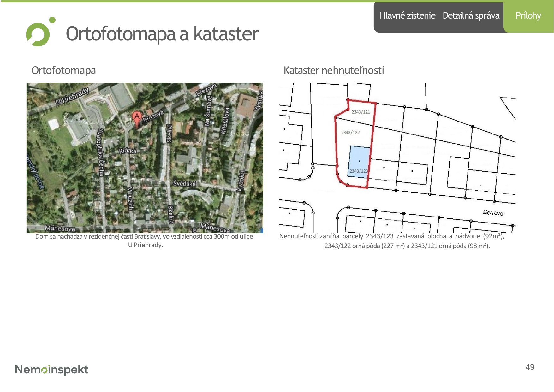
Task: Click the Švédská street label on map
Action: 184,183
